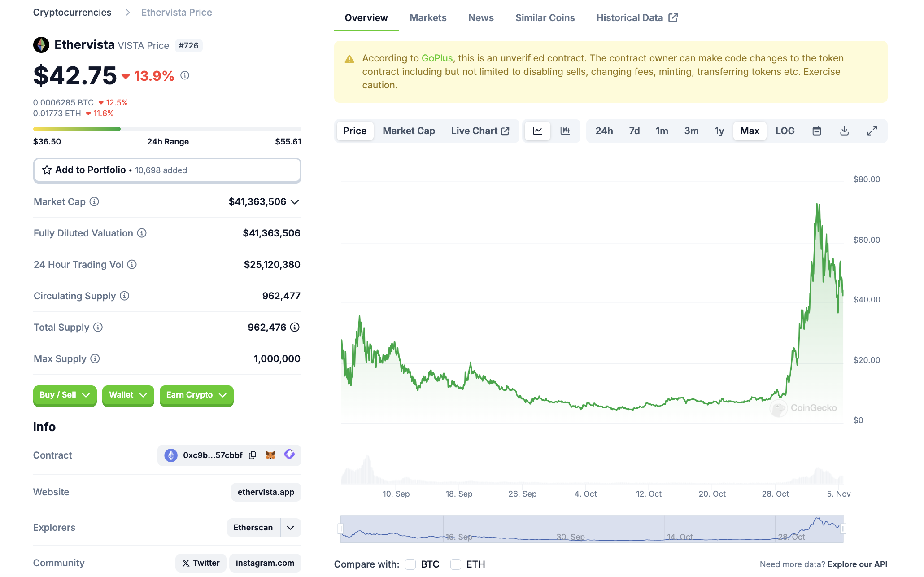Enable BTC comparison checkbox
The image size is (924, 577).
410,564
